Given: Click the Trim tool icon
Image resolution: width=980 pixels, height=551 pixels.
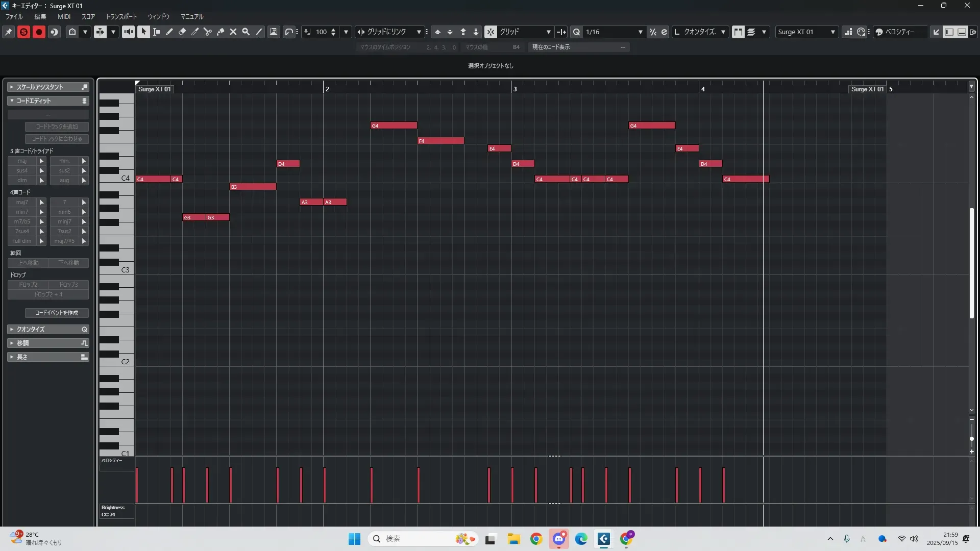Looking at the screenshot, I should coord(195,32).
